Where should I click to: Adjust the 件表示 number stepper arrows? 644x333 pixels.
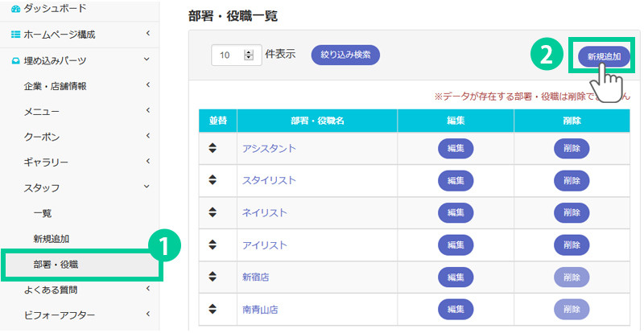248,55
